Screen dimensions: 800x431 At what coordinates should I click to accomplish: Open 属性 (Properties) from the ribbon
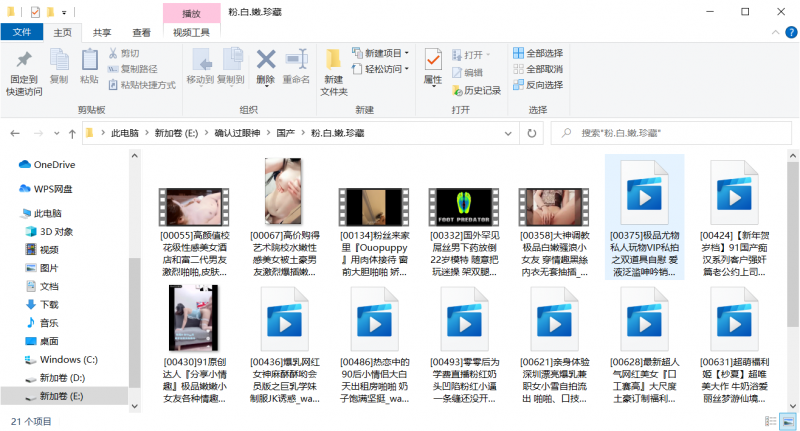[433, 62]
